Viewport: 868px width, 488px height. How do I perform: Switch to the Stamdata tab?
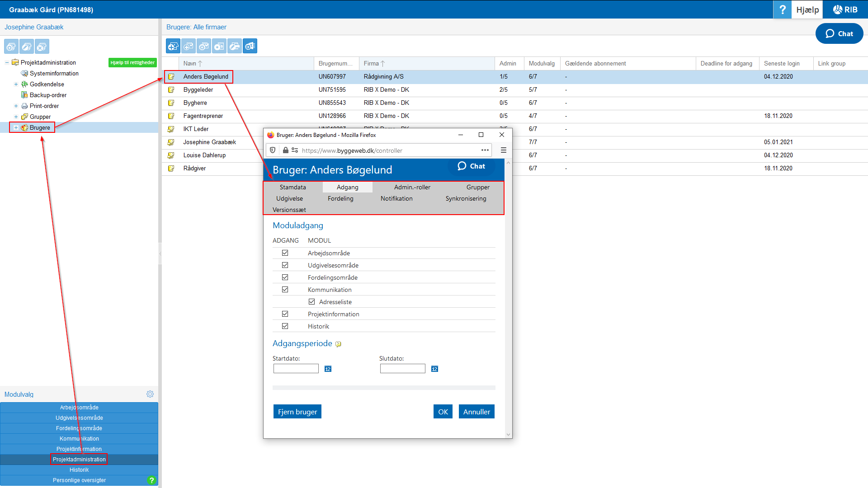pyautogui.click(x=292, y=187)
